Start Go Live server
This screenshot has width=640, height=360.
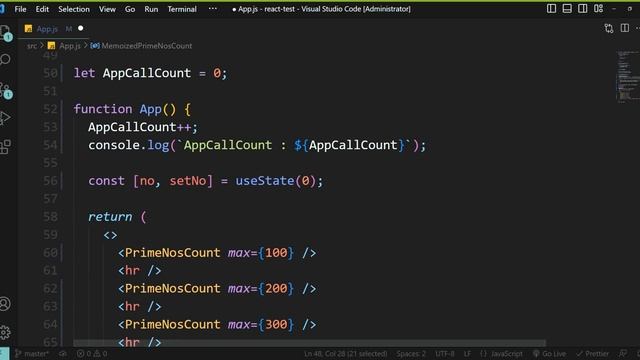[x=549, y=353]
